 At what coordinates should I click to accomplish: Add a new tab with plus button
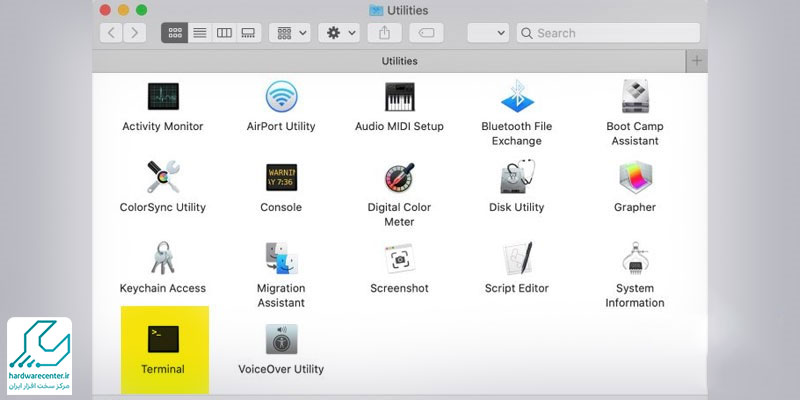coord(696,61)
